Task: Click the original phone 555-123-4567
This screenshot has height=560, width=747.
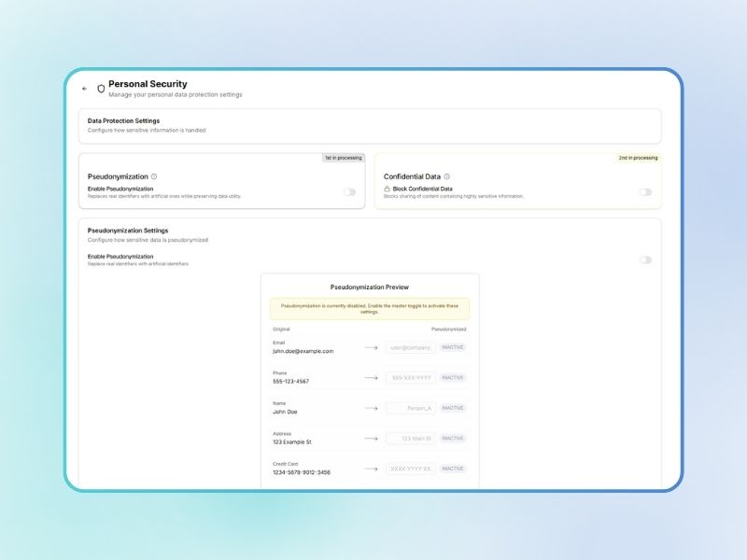Action: tap(290, 382)
